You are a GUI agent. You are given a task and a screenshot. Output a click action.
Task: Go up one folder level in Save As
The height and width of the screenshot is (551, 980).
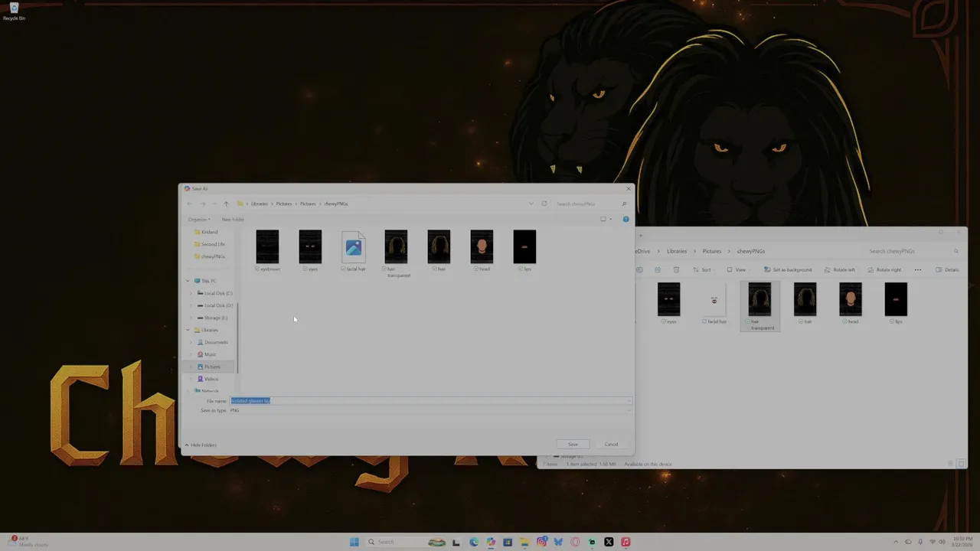(226, 204)
